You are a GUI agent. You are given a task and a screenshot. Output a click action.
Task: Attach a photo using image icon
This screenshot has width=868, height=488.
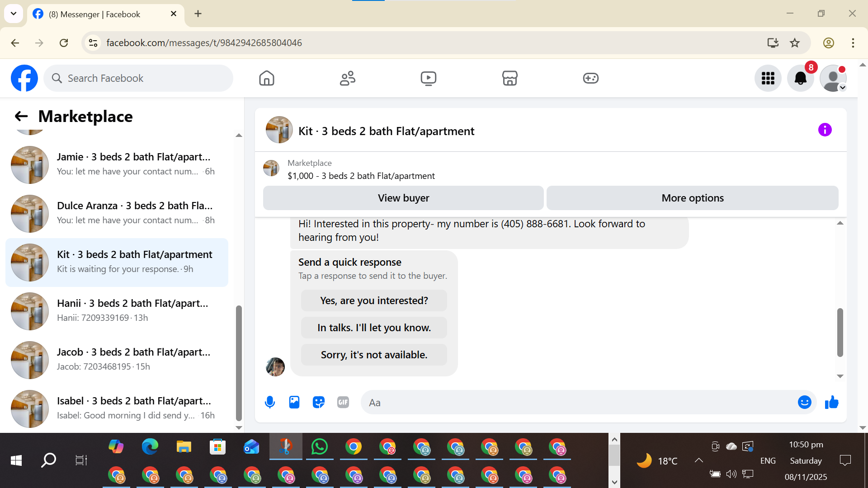coord(294,402)
